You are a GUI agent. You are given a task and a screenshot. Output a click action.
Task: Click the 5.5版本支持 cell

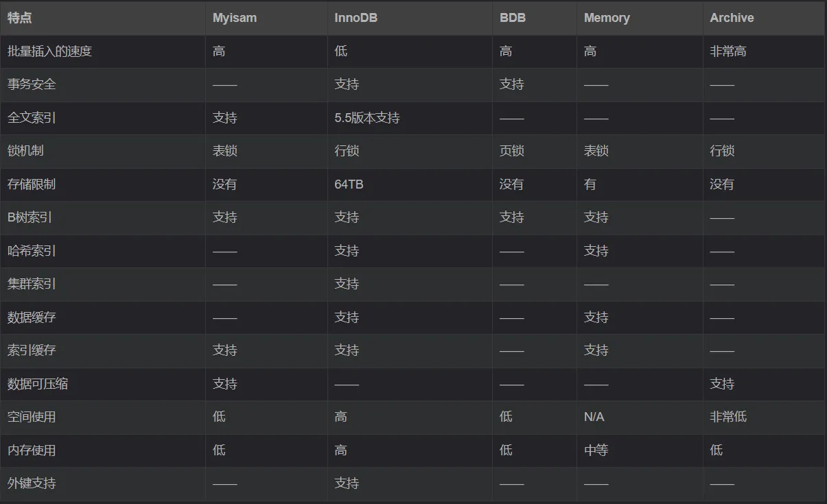(367, 118)
